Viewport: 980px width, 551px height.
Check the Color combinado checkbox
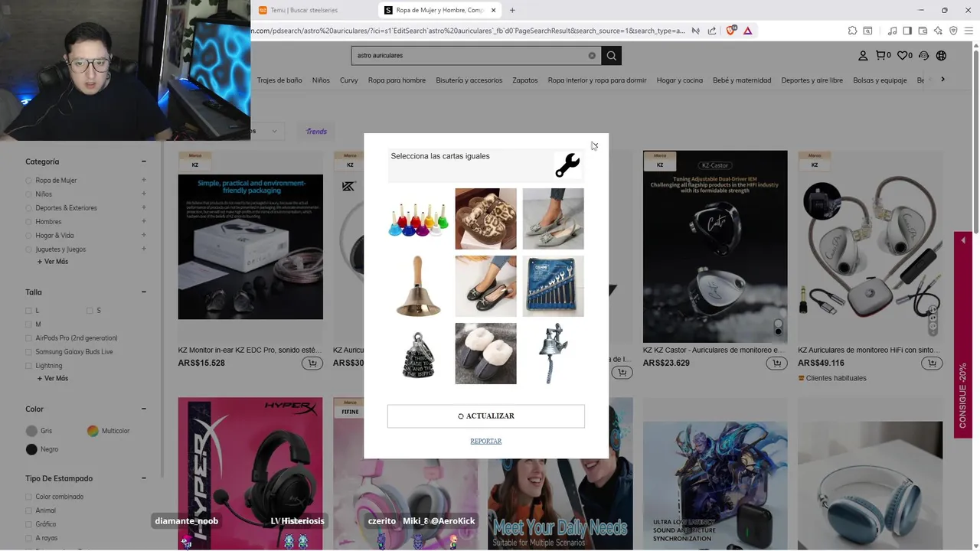coord(29,497)
